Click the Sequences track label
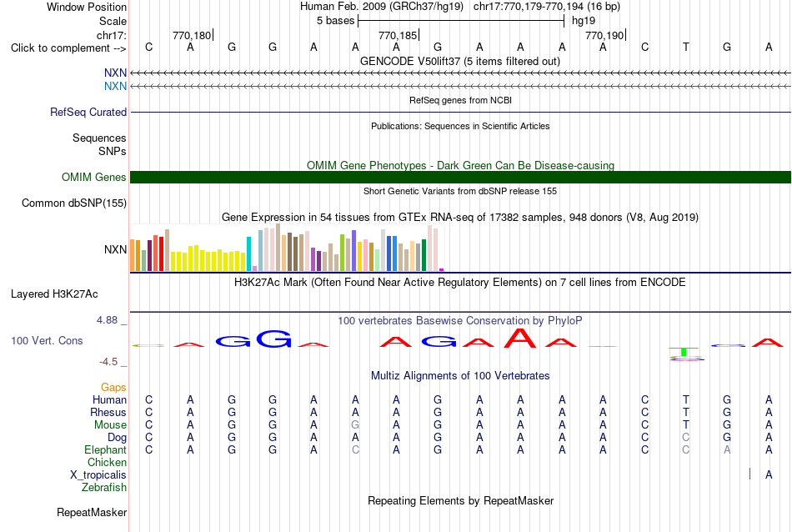The width and height of the screenshot is (792, 532). (x=99, y=138)
